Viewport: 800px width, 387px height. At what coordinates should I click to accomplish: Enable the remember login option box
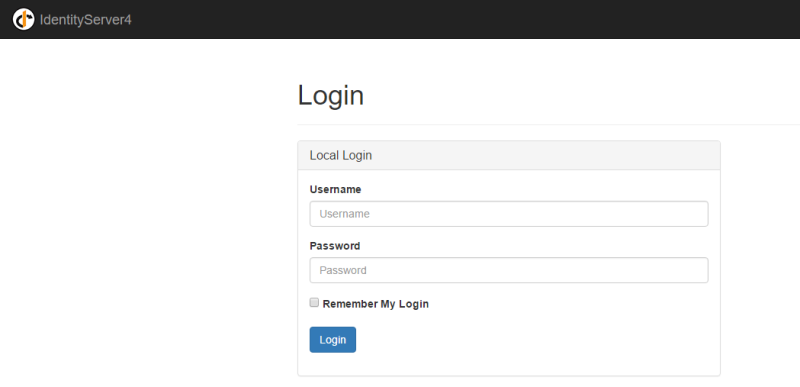click(x=314, y=302)
